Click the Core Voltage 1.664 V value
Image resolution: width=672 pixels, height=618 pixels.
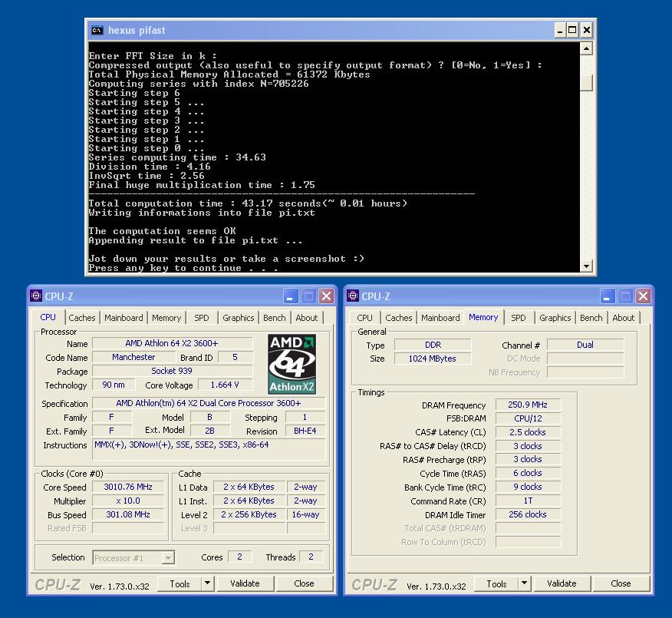click(225, 385)
